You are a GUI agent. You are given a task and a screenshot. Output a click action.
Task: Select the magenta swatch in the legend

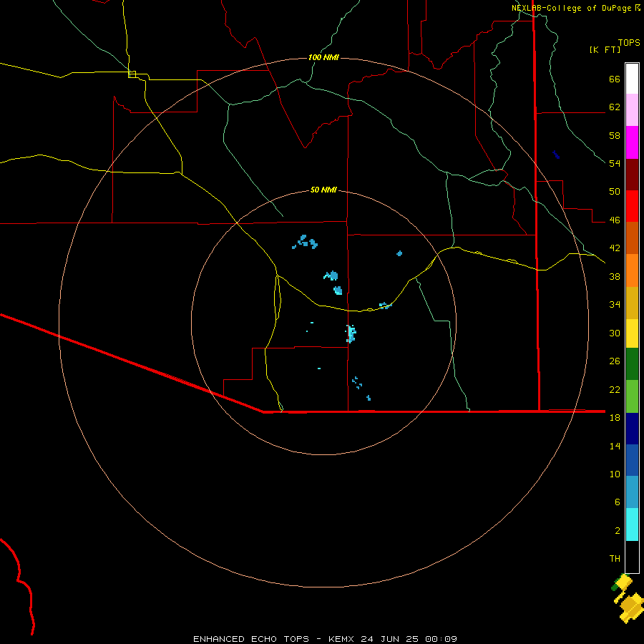(632, 142)
